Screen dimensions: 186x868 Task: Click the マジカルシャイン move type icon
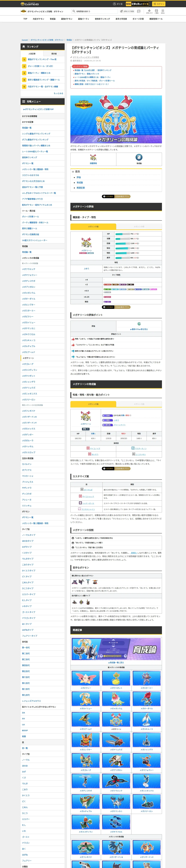[80, 509]
